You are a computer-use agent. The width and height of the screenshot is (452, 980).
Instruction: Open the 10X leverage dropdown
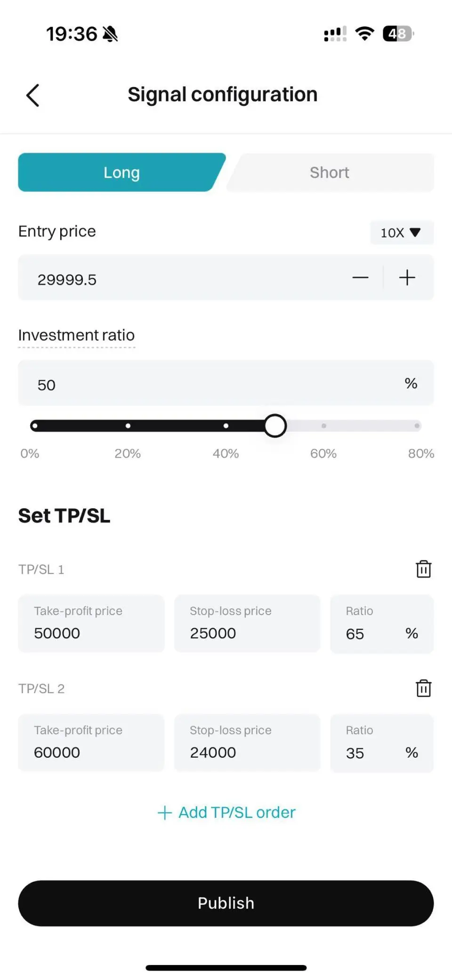coord(402,233)
